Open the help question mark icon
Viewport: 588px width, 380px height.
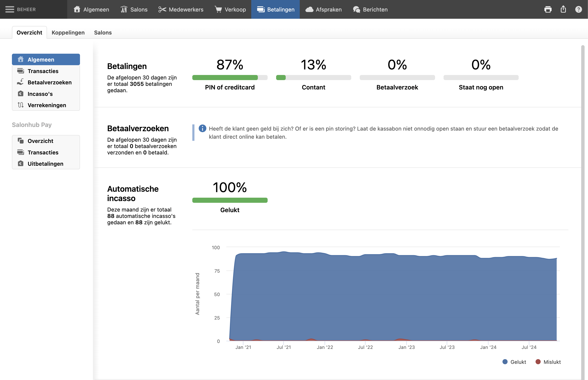click(x=578, y=9)
